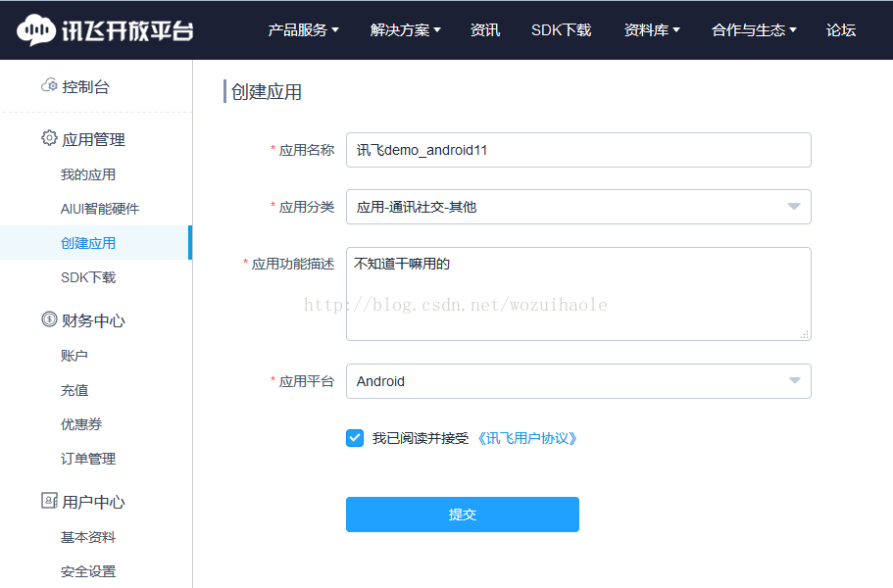893x588 pixels.
Task: Submit the form with 提交 button
Action: click(463, 514)
